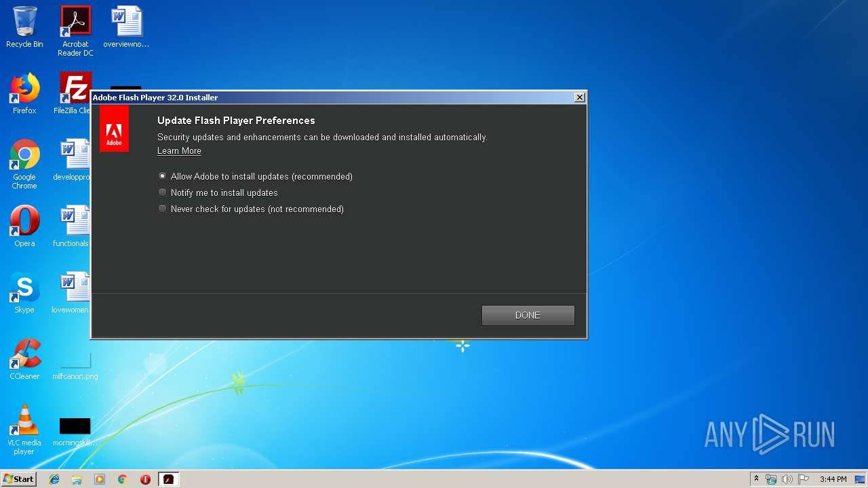
Task: Open Recycle Bin desktop icon
Action: pos(24,28)
